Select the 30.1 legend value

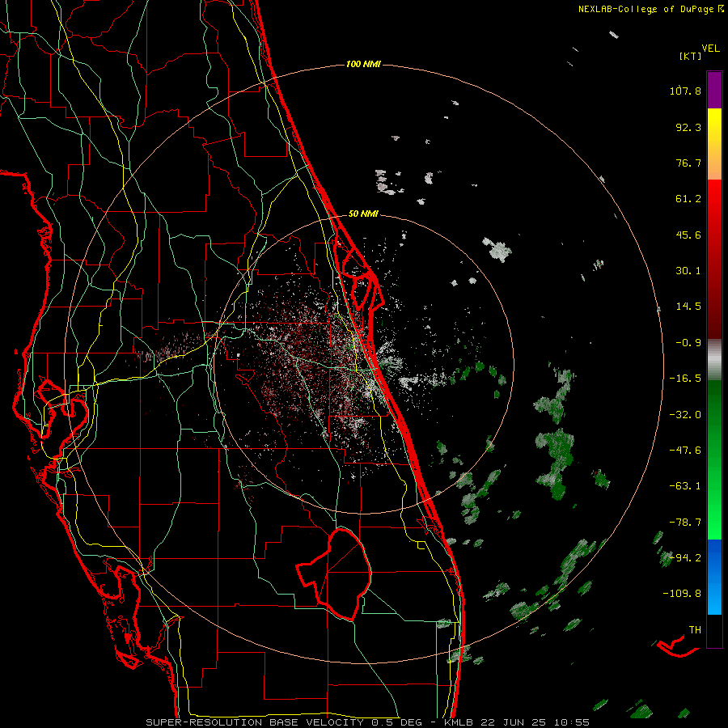point(688,271)
